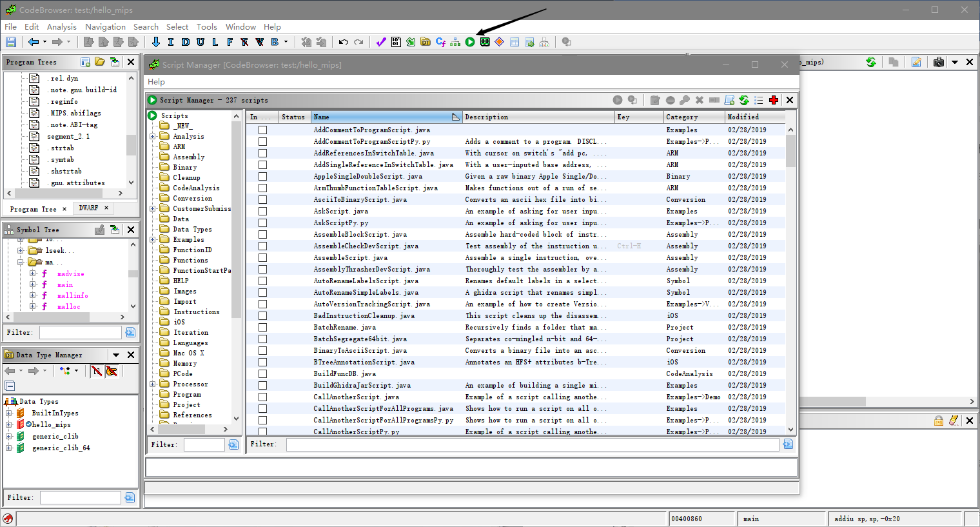Expand the BuiltInTypes node in Data Types
Viewport: 980px width, 527px height.
9,413
